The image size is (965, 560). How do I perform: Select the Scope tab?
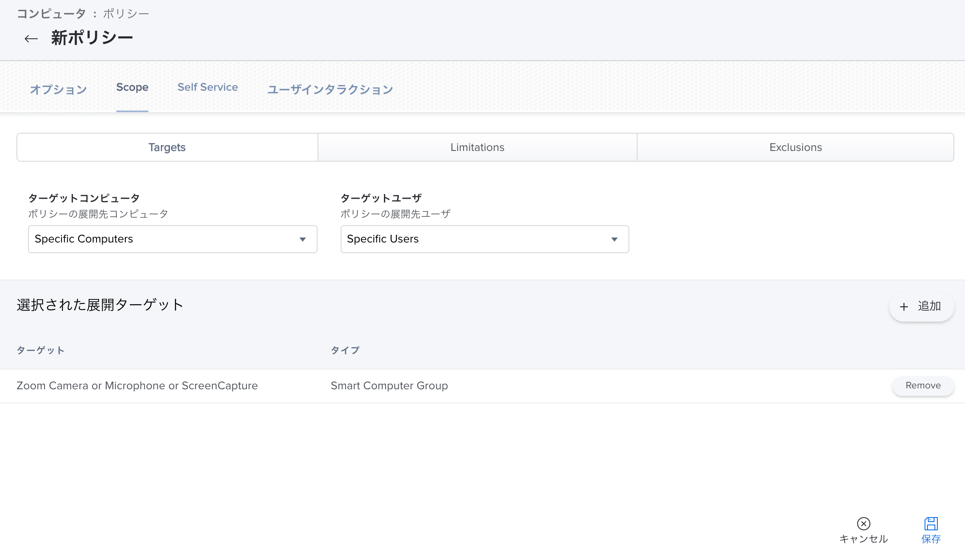pos(132,87)
